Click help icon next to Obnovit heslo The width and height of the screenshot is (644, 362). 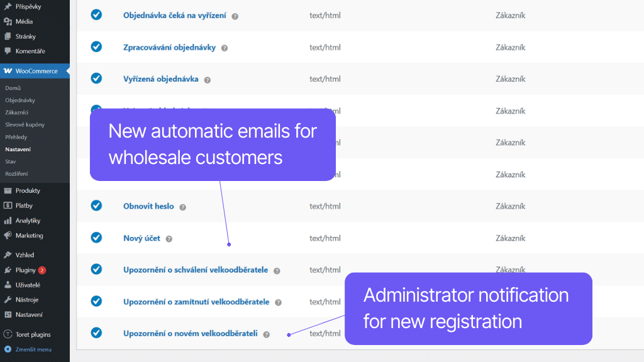[x=183, y=207]
